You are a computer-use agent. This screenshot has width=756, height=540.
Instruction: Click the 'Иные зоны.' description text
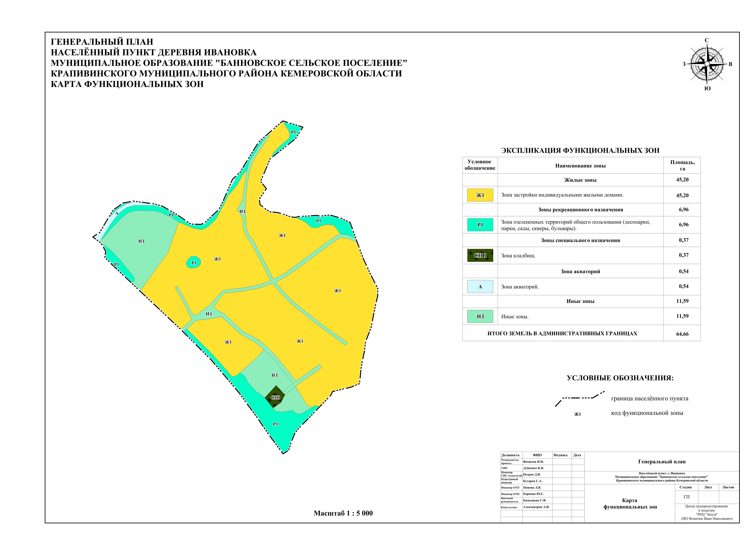515,317
